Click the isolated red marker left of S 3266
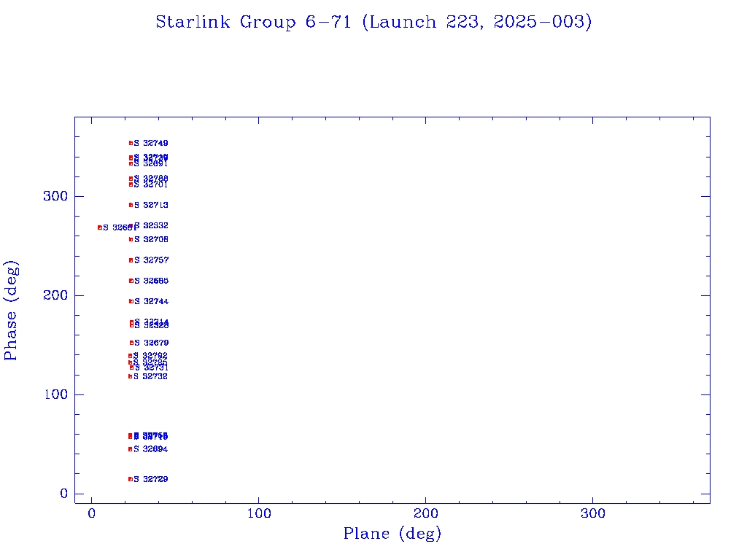 point(99,227)
